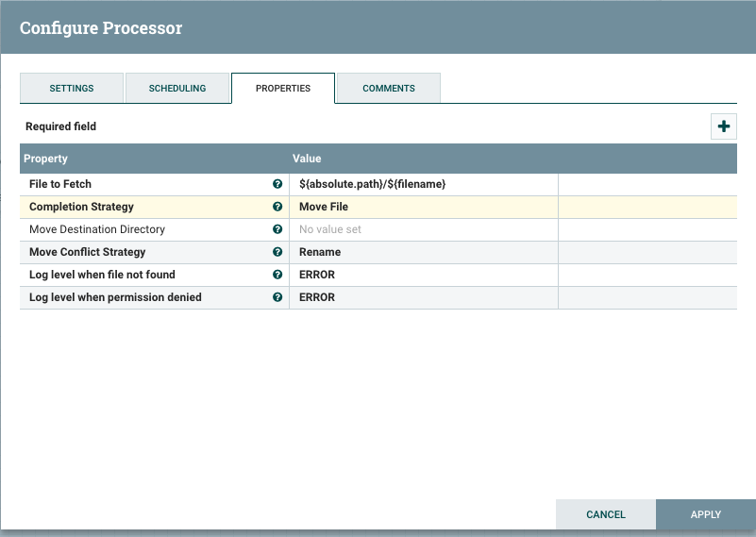Click the add property plus icon
The height and width of the screenshot is (537, 756).
pyautogui.click(x=723, y=126)
